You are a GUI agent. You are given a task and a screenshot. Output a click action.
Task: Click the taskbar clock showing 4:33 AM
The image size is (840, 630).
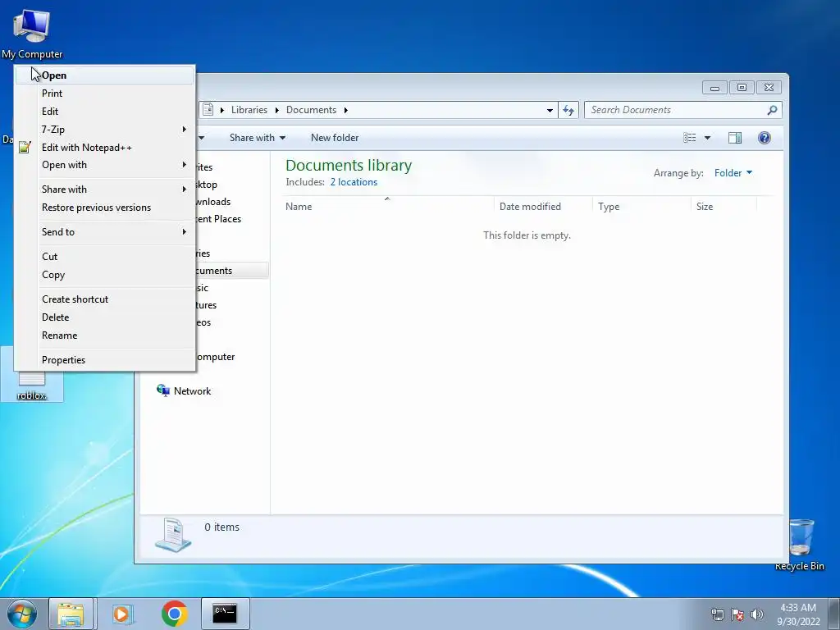[798, 614]
